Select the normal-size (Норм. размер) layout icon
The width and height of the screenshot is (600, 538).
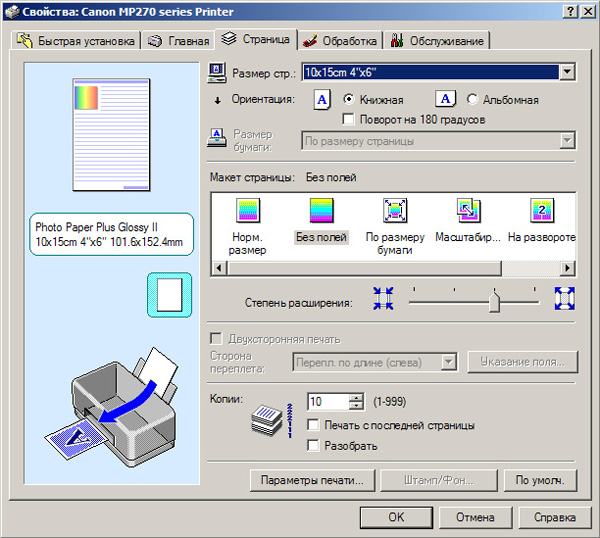click(x=248, y=210)
